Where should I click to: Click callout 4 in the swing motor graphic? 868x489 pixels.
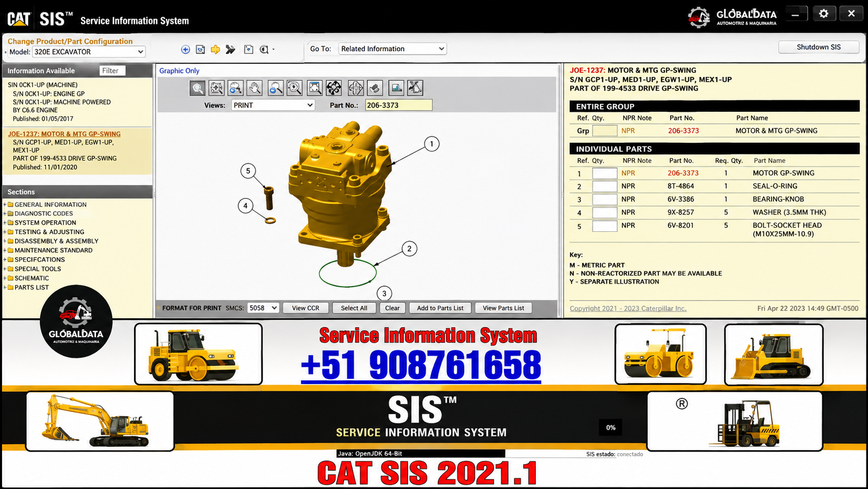point(246,206)
